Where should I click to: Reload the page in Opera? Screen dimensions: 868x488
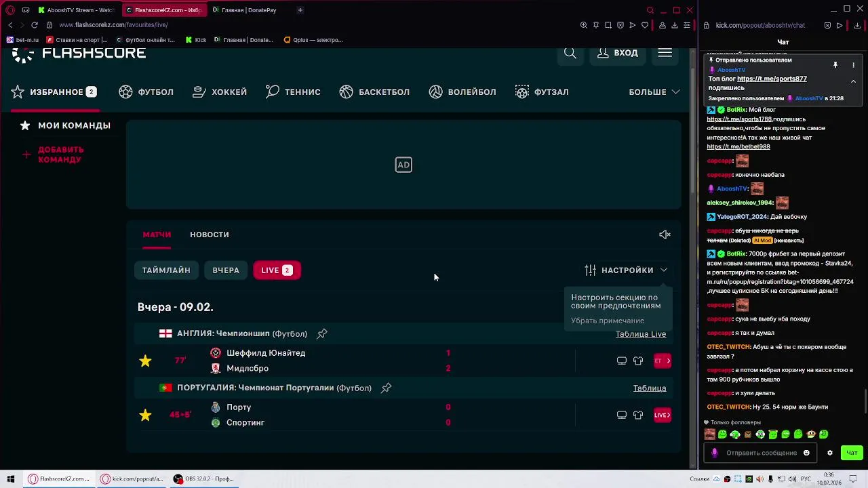tap(34, 25)
